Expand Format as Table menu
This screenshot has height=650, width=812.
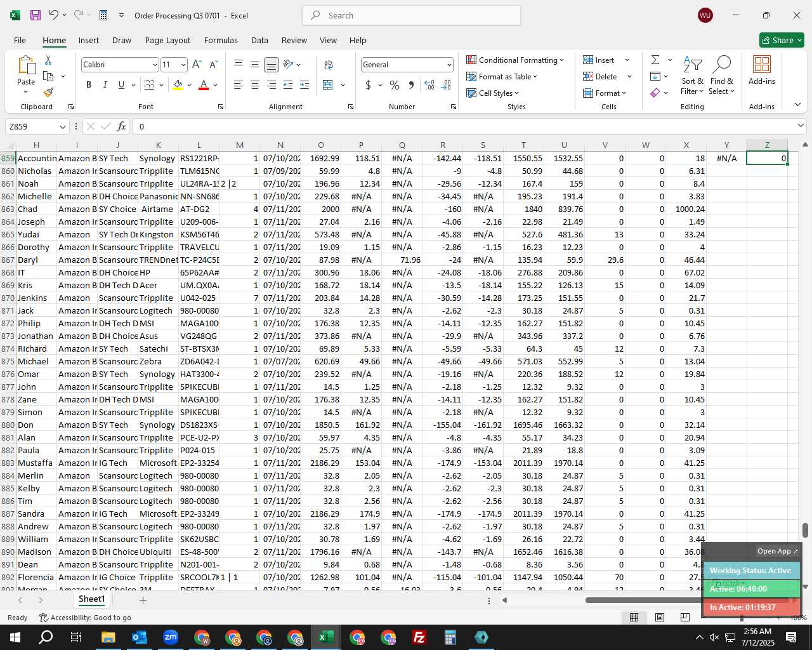[x=502, y=76]
